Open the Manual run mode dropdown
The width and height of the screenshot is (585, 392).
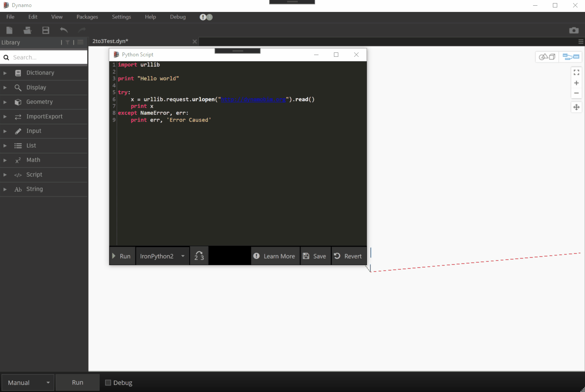click(28, 383)
